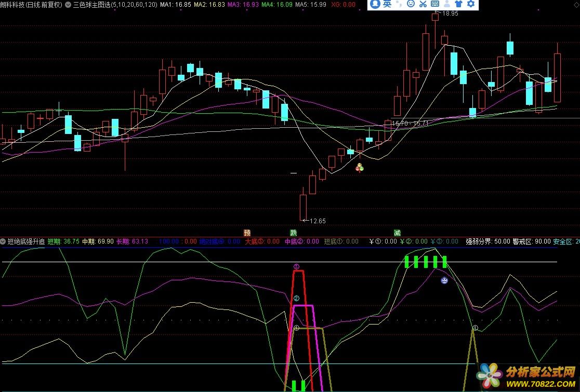This screenshot has width=580, height=392.
Task: Expand main chart indicator dropdown beside 三色球主图选
Action: click(68, 5)
